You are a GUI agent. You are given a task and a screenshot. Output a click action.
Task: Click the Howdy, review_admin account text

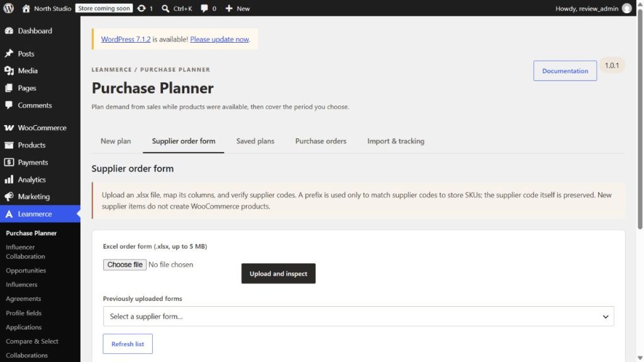coord(587,8)
